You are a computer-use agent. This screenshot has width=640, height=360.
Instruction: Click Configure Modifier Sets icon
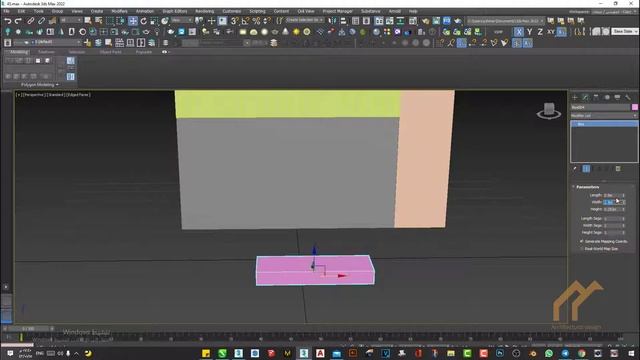point(618,169)
